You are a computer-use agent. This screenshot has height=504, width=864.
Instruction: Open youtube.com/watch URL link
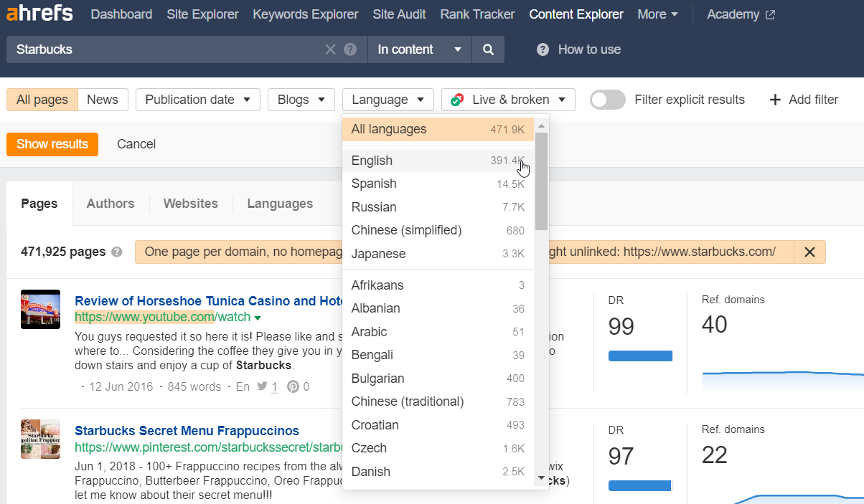pyautogui.click(x=162, y=317)
